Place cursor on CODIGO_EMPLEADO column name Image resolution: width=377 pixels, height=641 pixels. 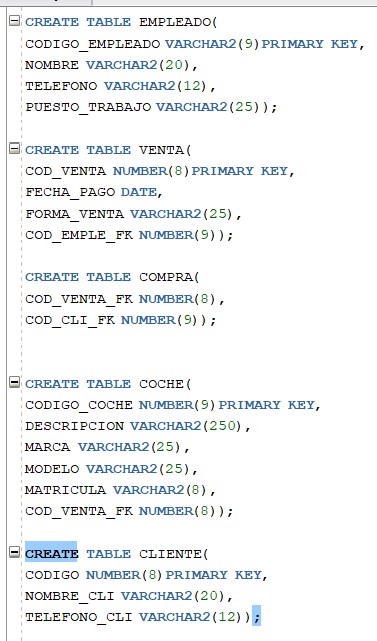(93, 44)
